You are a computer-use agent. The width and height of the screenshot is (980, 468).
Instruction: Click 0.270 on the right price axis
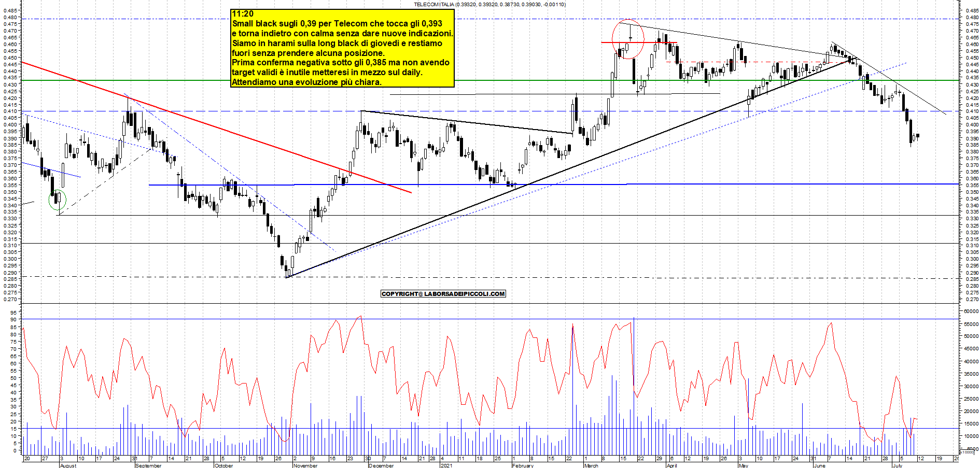click(x=972, y=300)
